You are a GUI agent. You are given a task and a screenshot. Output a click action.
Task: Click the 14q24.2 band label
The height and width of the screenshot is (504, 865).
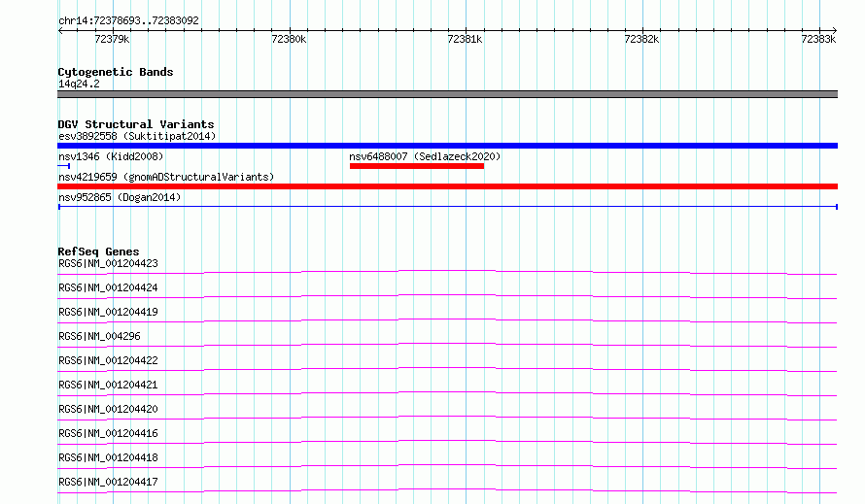tap(79, 84)
